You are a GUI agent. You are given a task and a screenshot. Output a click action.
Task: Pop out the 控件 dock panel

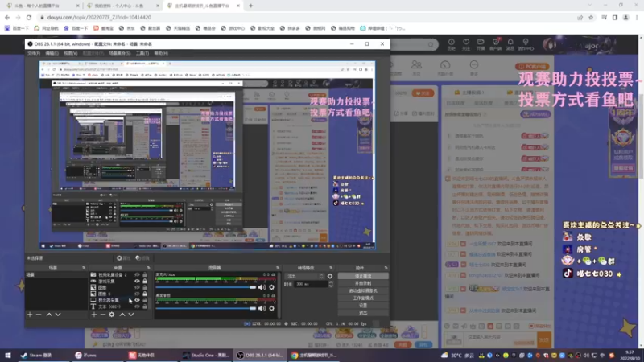pos(386,268)
